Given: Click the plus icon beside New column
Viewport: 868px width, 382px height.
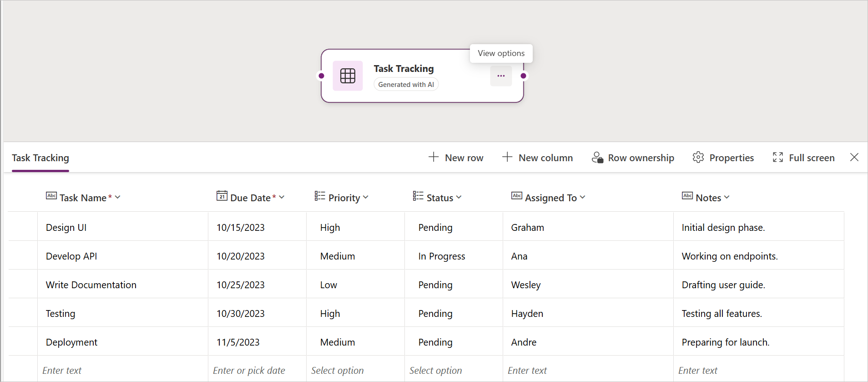Looking at the screenshot, I should (507, 157).
